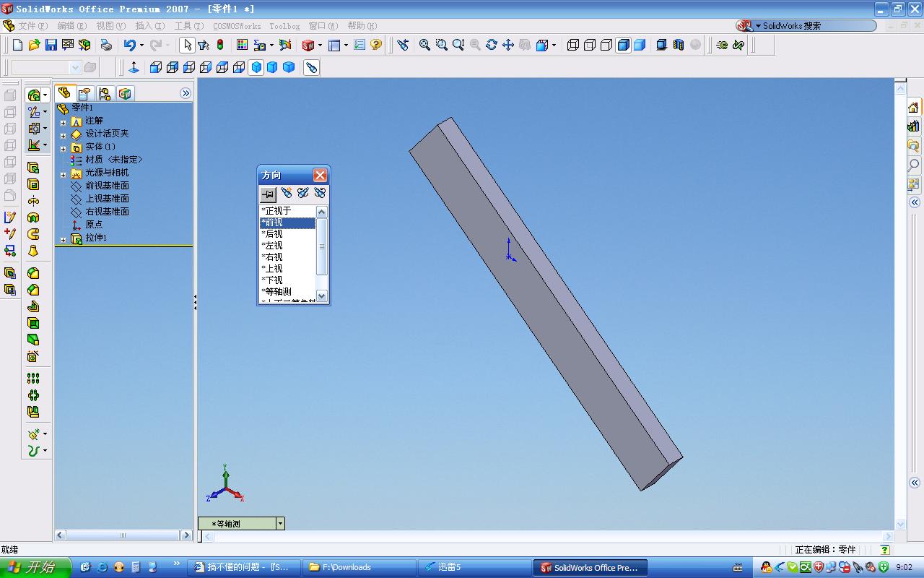
Task: Open SolidWorks help via the question mark icon
Action: coord(376,45)
